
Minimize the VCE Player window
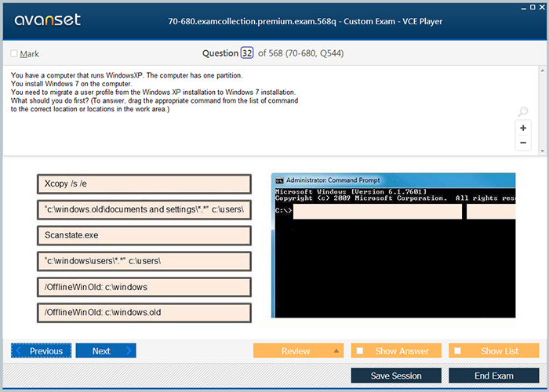click(524, 8)
